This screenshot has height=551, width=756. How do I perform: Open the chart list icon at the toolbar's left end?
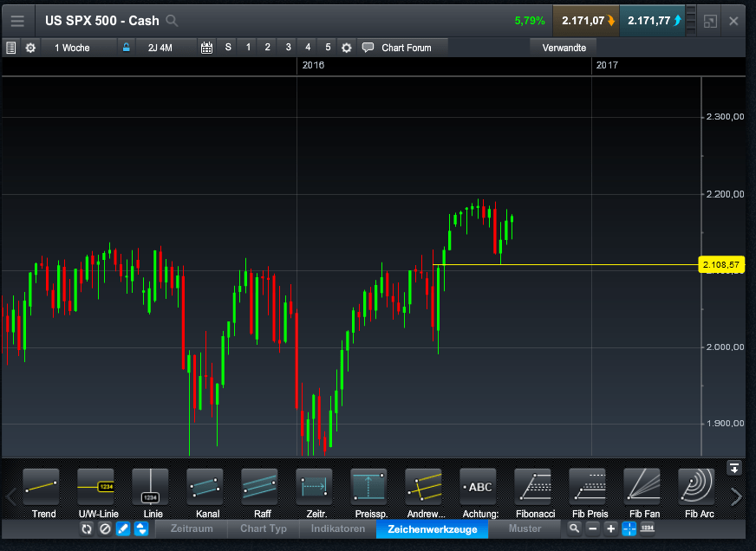pos(10,48)
